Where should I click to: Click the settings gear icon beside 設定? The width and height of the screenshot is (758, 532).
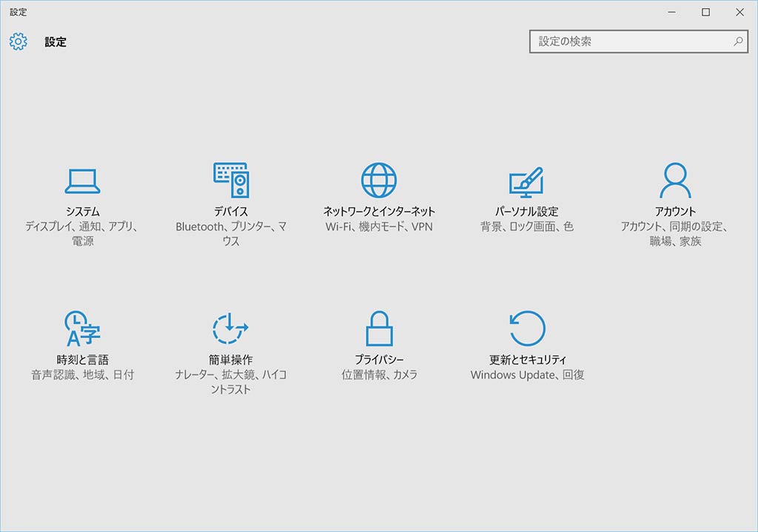[x=19, y=41]
